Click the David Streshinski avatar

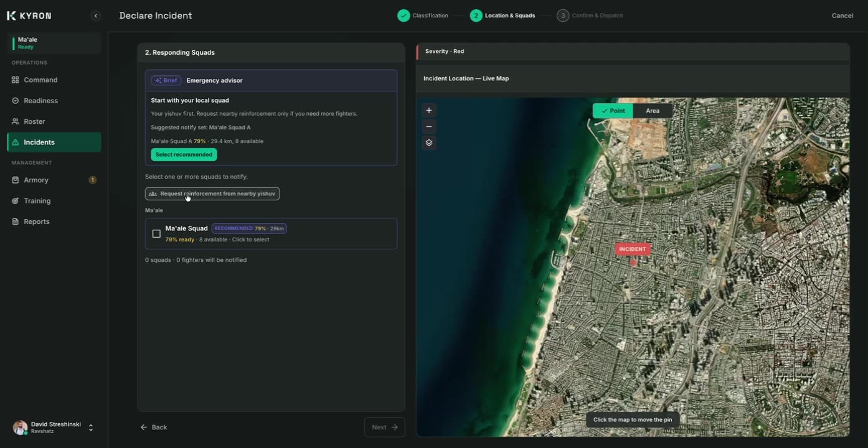pos(21,427)
